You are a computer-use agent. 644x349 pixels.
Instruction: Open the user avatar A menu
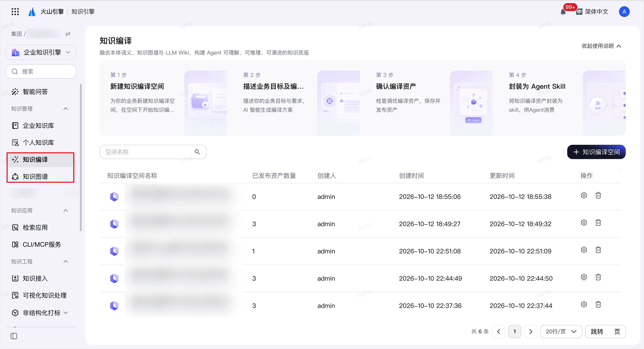624,12
